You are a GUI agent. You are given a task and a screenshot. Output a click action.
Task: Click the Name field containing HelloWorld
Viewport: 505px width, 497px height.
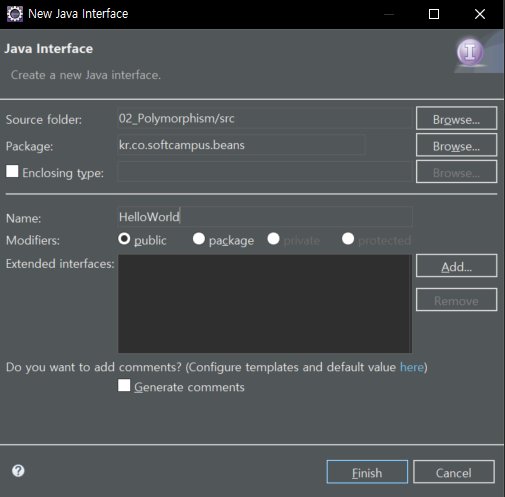click(x=265, y=217)
